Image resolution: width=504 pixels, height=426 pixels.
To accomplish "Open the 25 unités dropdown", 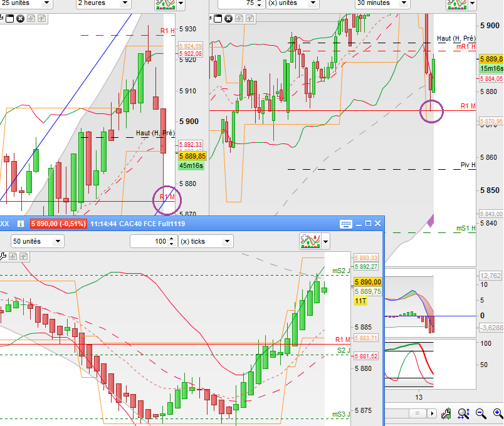I will click(26, 3).
